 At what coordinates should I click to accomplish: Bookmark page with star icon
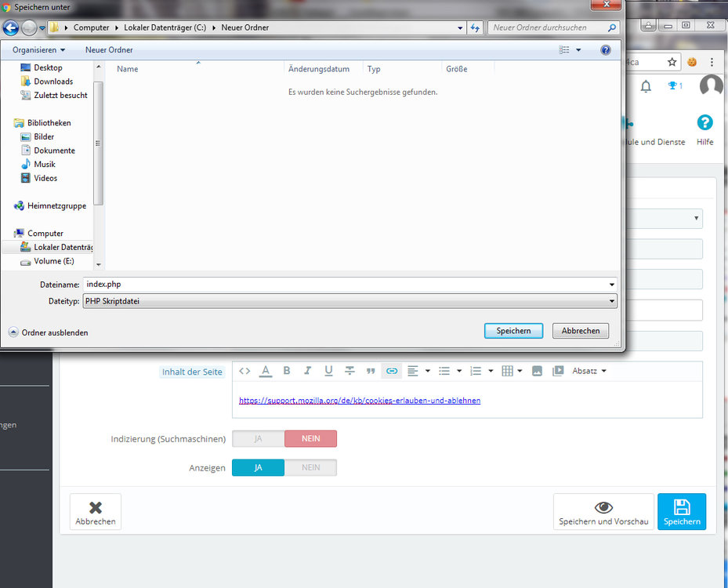(x=672, y=62)
